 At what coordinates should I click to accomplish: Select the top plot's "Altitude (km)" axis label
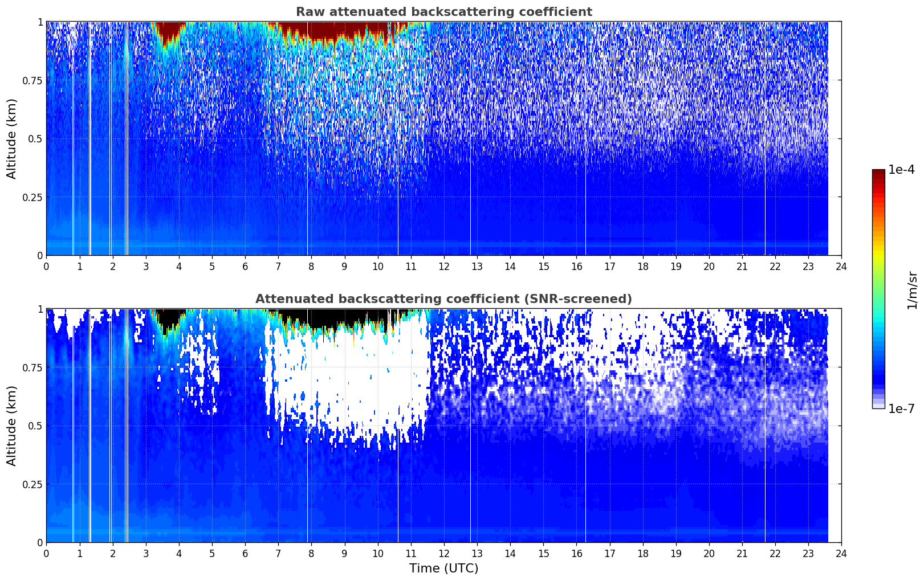tap(12, 138)
